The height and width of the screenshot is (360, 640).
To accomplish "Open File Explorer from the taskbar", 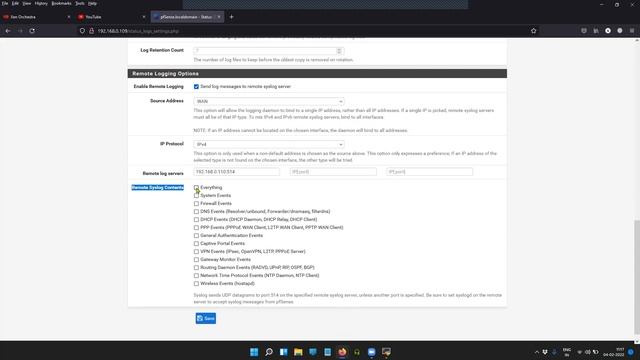I will (x=298, y=352).
